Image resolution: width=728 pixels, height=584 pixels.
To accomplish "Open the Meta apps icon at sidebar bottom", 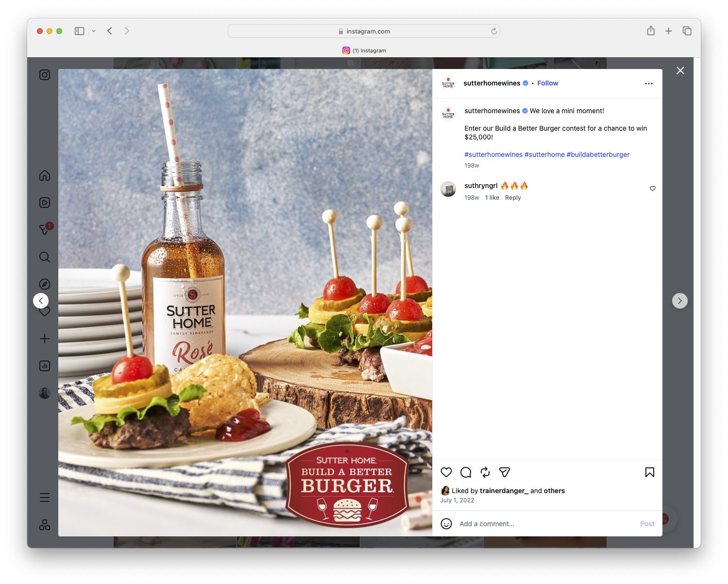I will click(x=45, y=525).
